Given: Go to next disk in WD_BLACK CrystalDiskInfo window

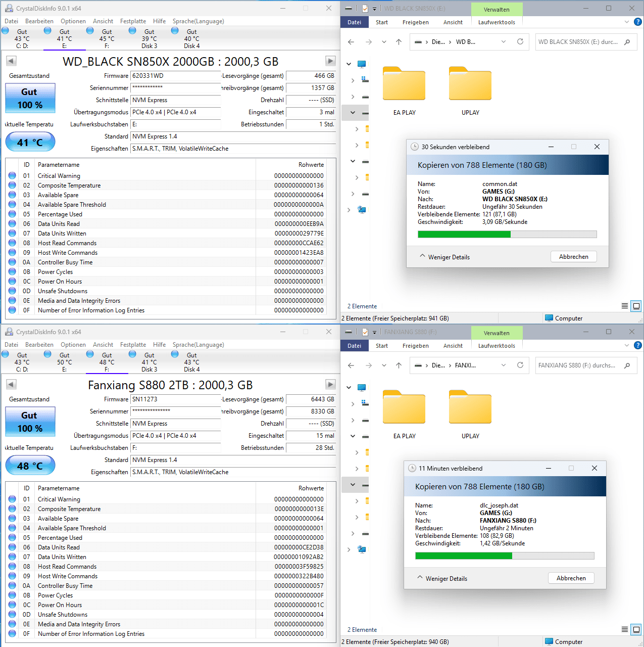Looking at the screenshot, I should pos(330,61).
